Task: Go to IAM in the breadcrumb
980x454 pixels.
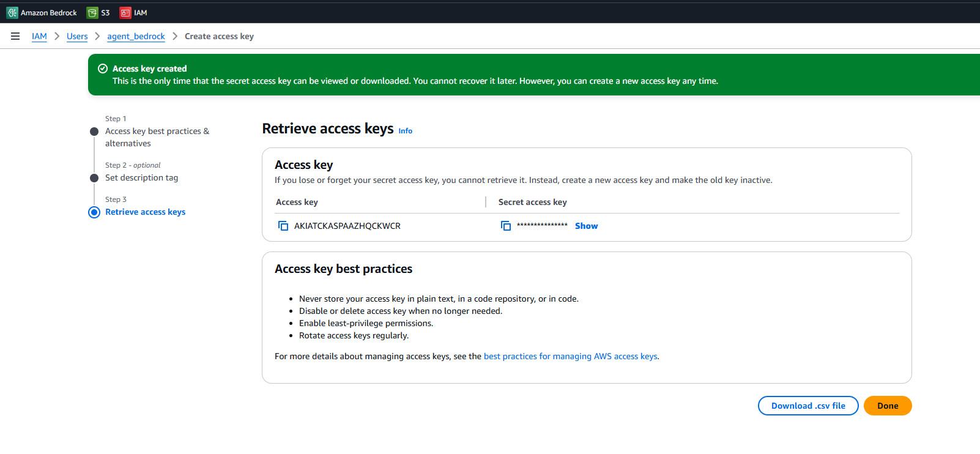Action: click(39, 36)
